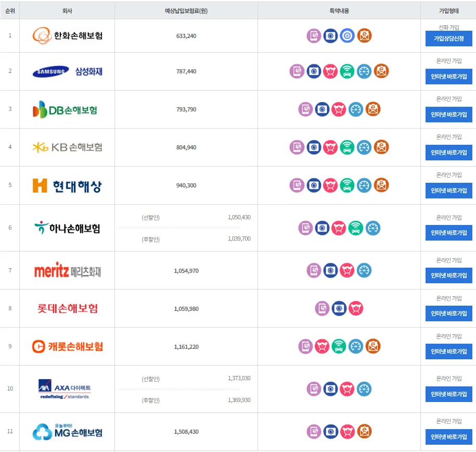This screenshot has width=476, height=452.
Task: Click the blackbox camera icon in the 롯데손해보험 row
Action: (339, 308)
